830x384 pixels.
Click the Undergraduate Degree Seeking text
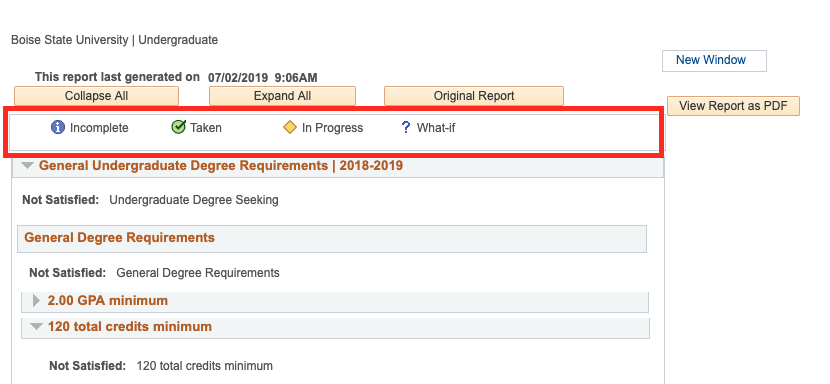pyautogui.click(x=194, y=200)
